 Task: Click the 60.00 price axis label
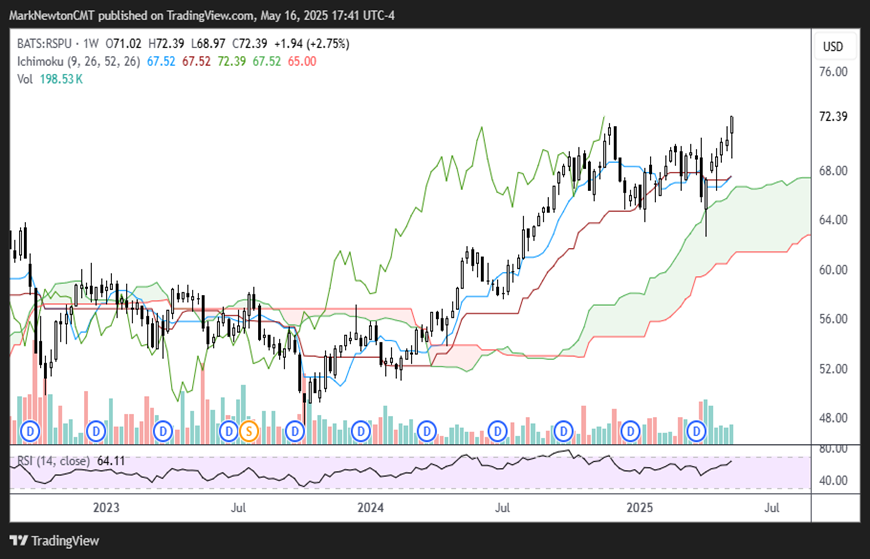click(833, 270)
